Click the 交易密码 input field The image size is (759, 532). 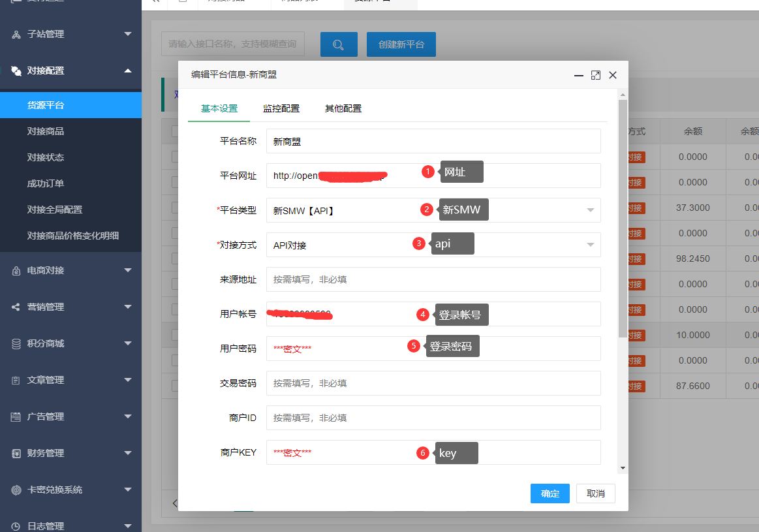point(433,383)
